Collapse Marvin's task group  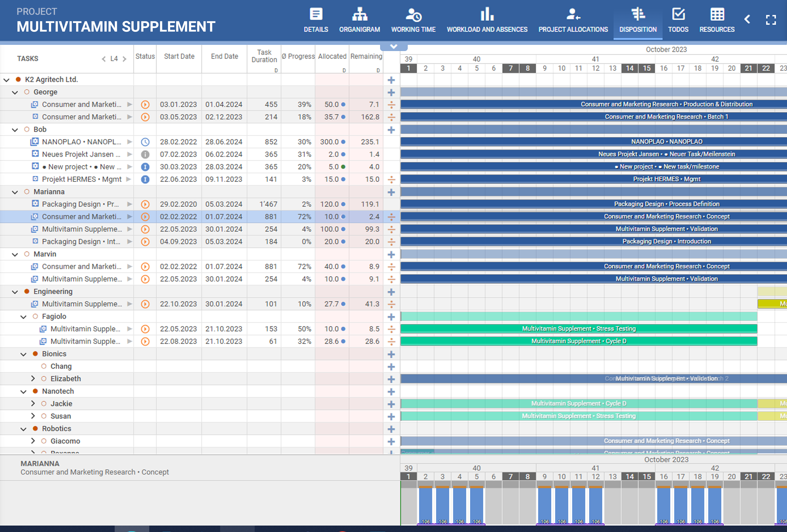(x=15, y=254)
